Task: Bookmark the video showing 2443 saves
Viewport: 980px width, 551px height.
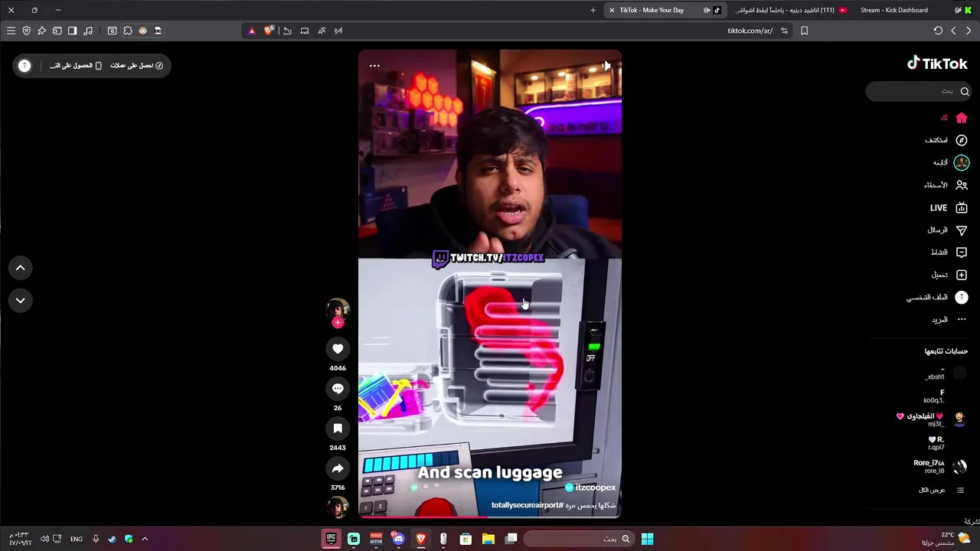Action: (338, 429)
